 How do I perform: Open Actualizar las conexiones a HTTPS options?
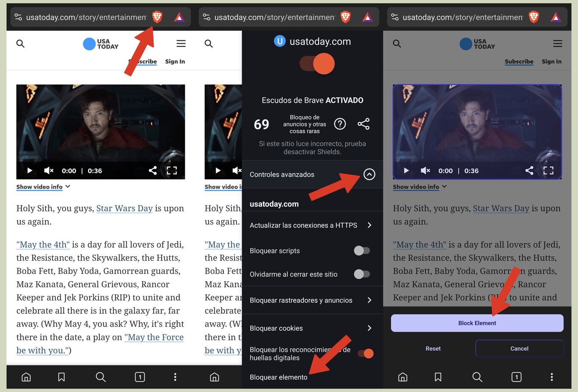(x=312, y=225)
